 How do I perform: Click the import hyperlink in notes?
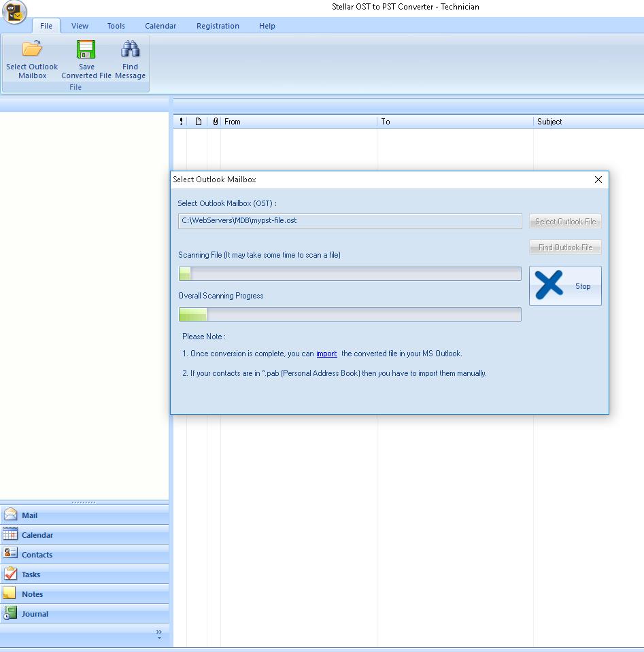click(326, 354)
